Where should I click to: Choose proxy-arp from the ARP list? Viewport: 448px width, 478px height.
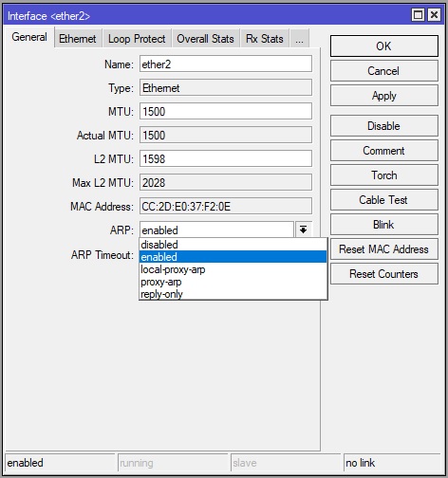pos(233,282)
